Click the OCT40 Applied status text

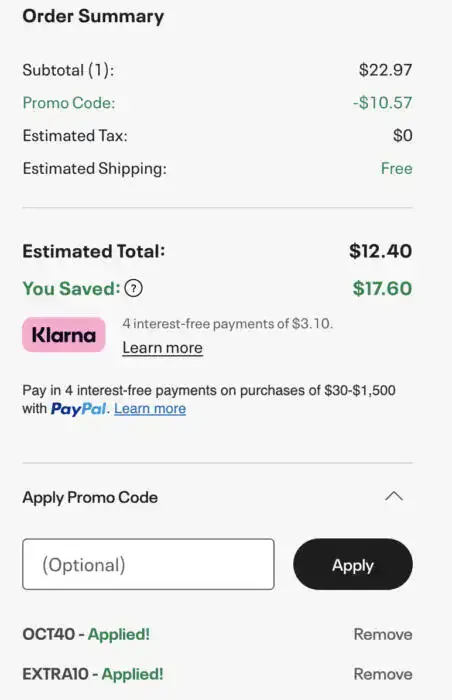pyautogui.click(x=119, y=634)
